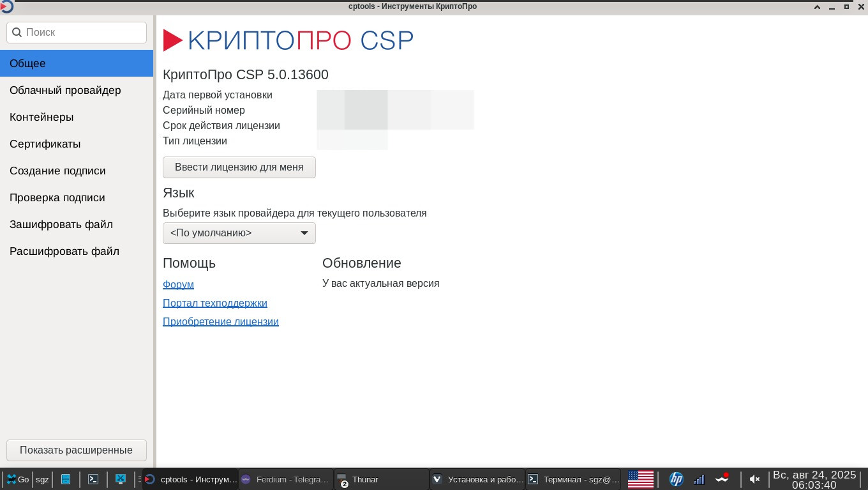Switch to the Ferdium Telegram taskbar window
The height and width of the screenshot is (490, 868).
pos(285,479)
